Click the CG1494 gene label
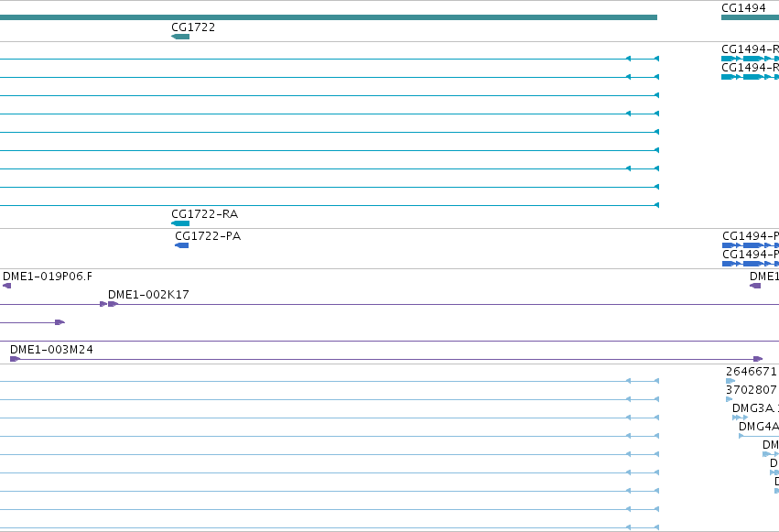The image size is (779, 532). pyautogui.click(x=743, y=8)
